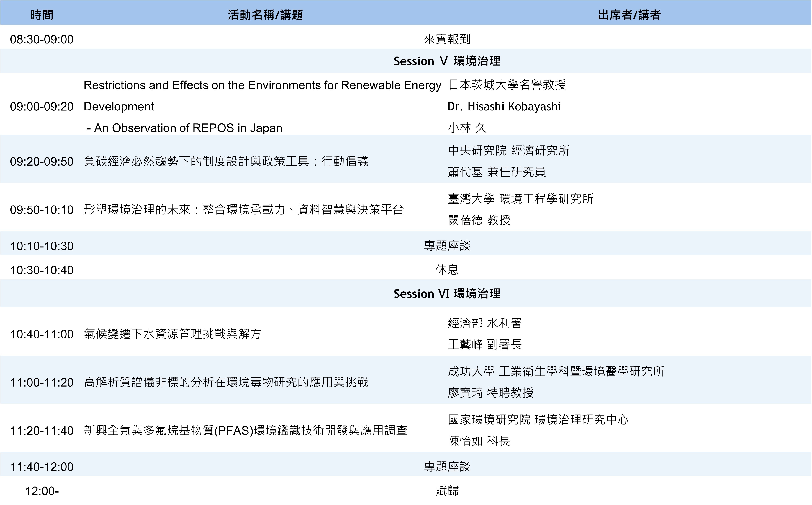Select the 負碳經濟 talk title

pos(226,162)
